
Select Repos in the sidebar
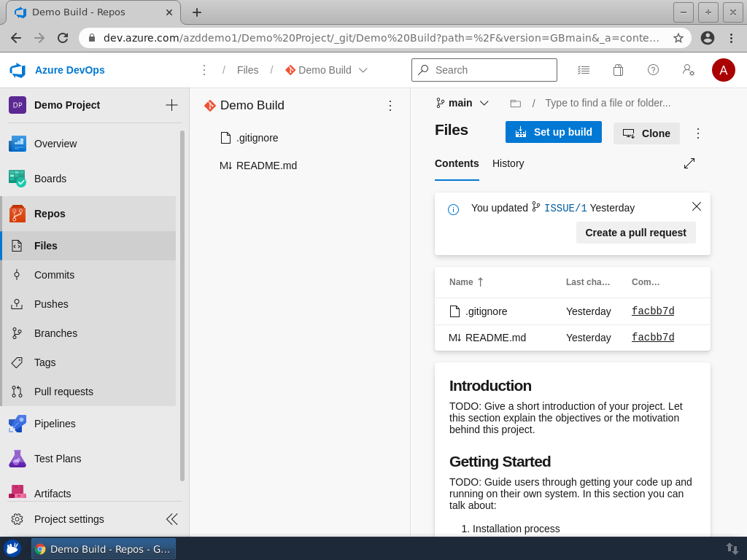[x=88, y=214]
